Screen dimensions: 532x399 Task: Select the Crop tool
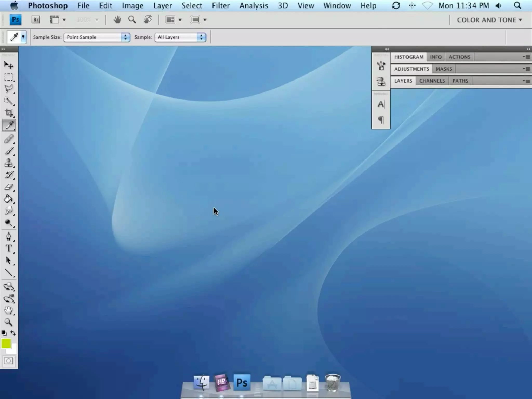point(9,113)
